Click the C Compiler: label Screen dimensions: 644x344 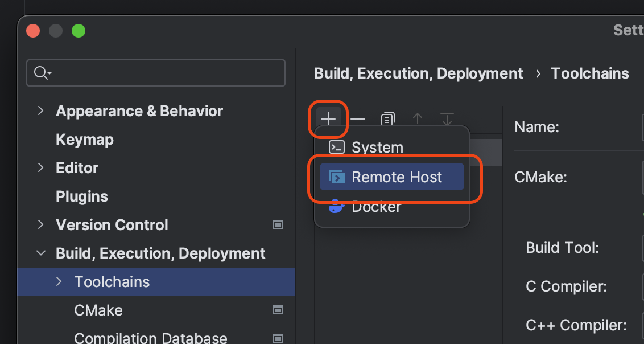(567, 286)
